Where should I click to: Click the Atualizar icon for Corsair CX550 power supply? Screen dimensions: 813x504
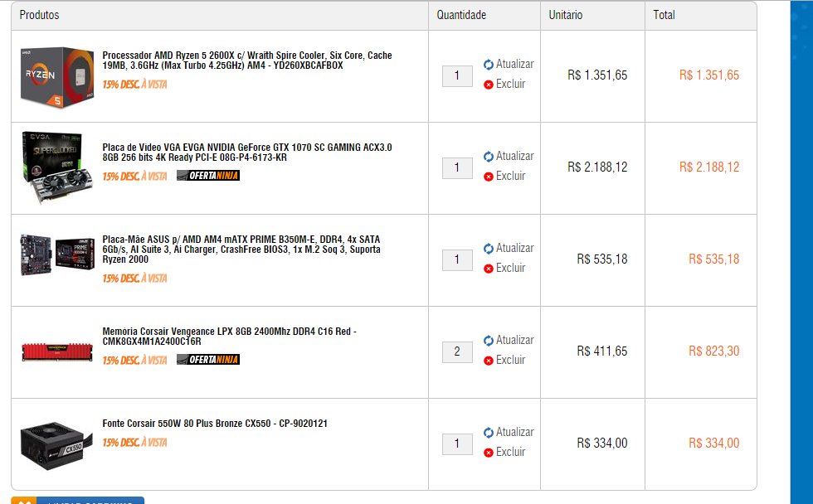489,433
